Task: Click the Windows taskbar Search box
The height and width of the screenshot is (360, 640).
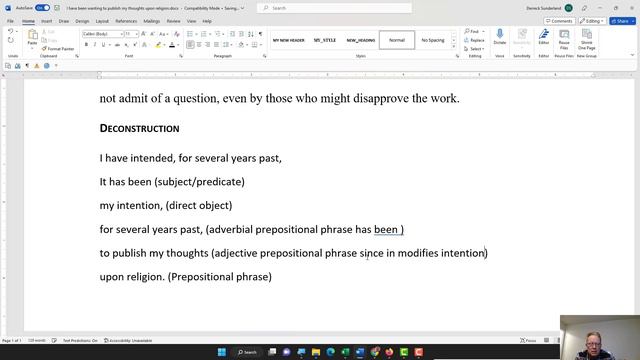Action: tap(247, 352)
